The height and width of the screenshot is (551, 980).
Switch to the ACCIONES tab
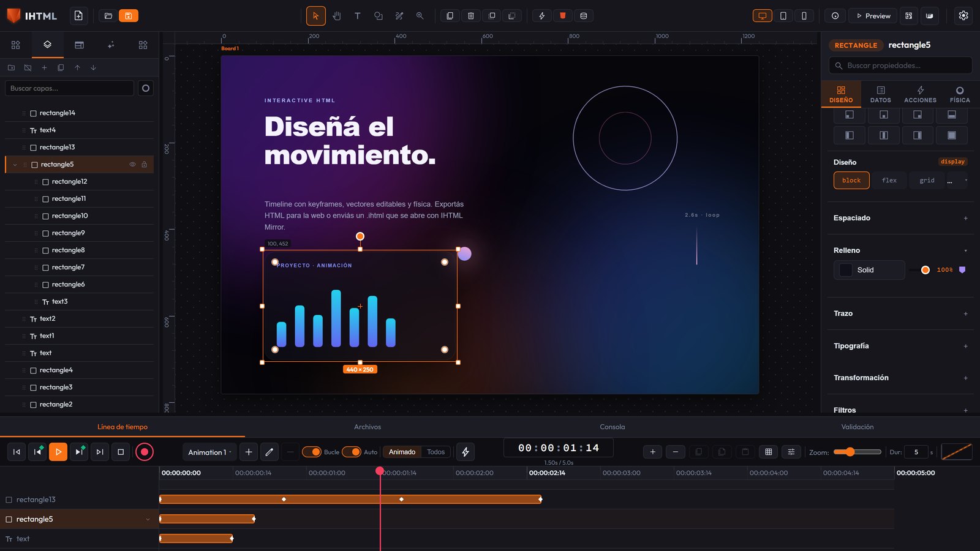(920, 94)
